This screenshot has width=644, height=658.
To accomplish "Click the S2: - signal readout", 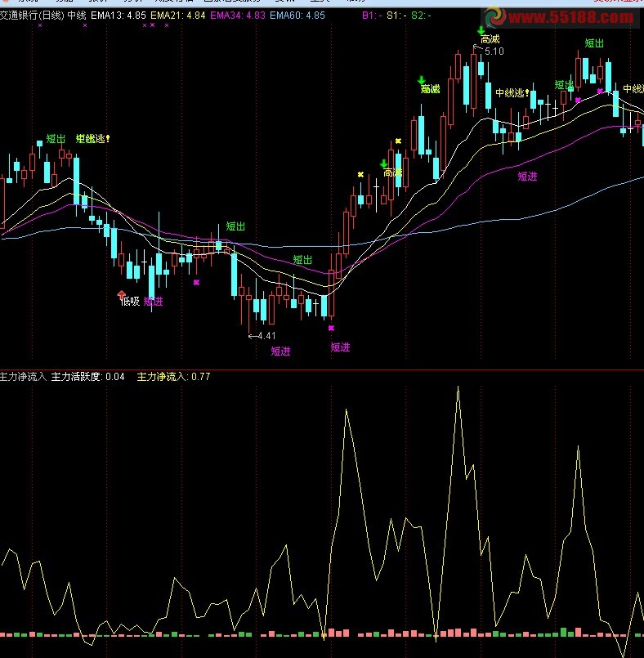I will tap(421, 16).
